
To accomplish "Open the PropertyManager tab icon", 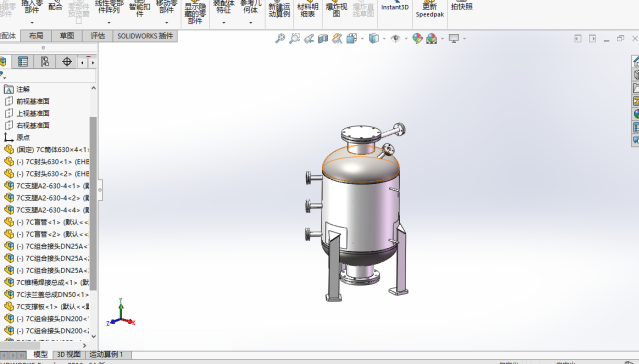I will [x=23, y=62].
